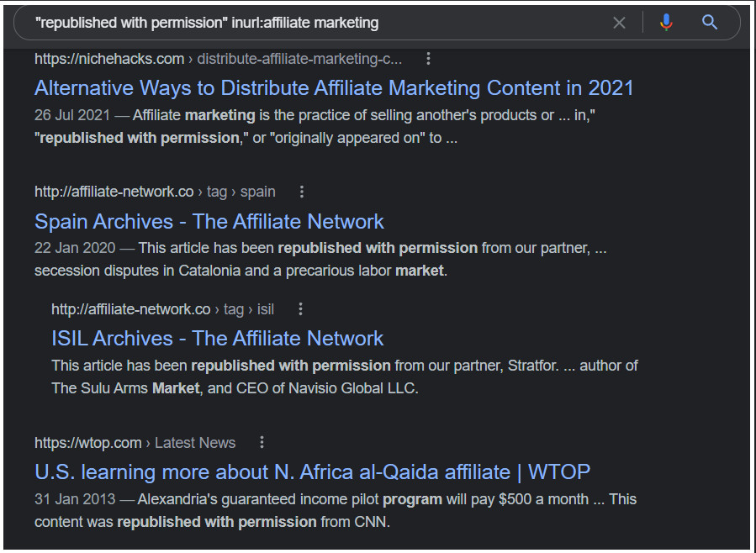Click the https://wtop.com › Latest News URL
This screenshot has width=756, height=553.
click(135, 443)
